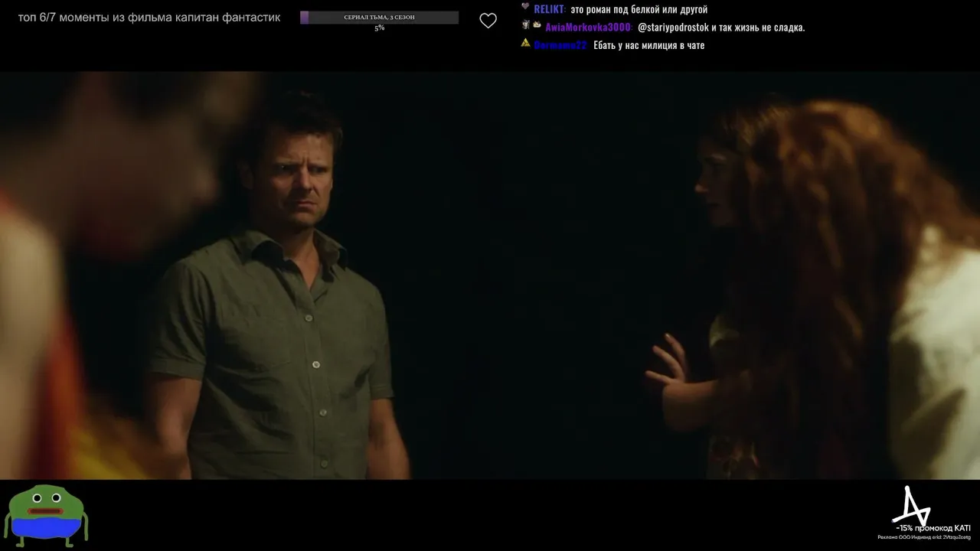Open chat user Dormamu22's name
Image resolution: width=980 pixels, height=551 pixels.
coord(560,45)
